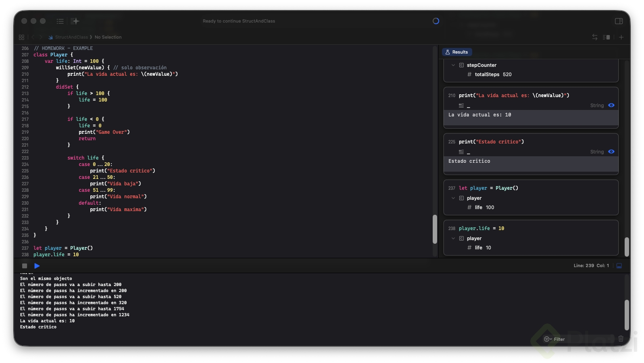
Task: Click the source editor vertical scrollbar
Action: tap(435, 230)
